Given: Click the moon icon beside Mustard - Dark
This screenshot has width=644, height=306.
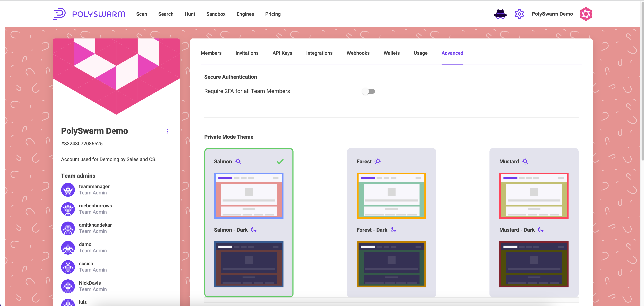Looking at the screenshot, I should tap(541, 229).
